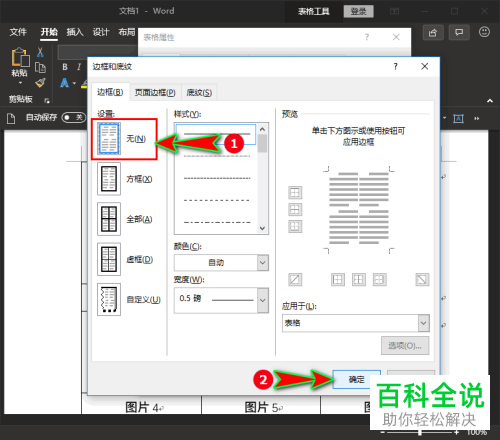Select the 虚框(D) grid border setting
500x440 pixels.
(x=109, y=259)
